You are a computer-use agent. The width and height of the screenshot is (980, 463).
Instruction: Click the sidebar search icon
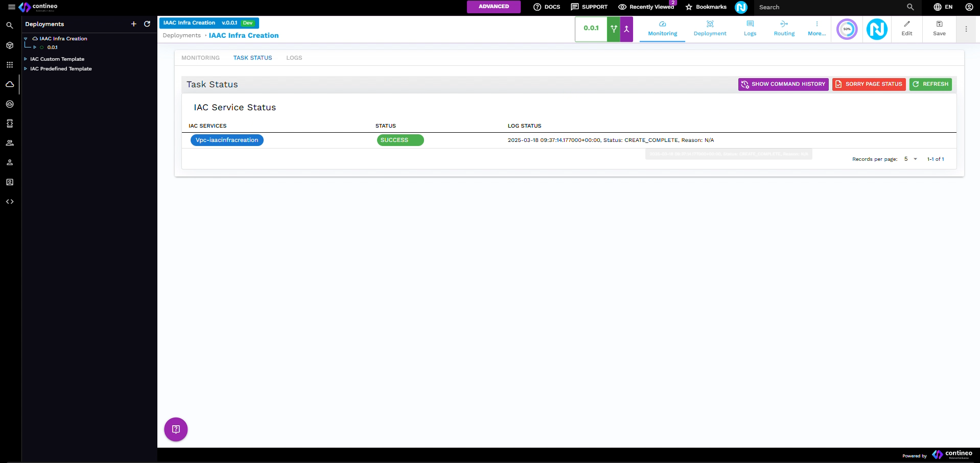pyautogui.click(x=10, y=26)
